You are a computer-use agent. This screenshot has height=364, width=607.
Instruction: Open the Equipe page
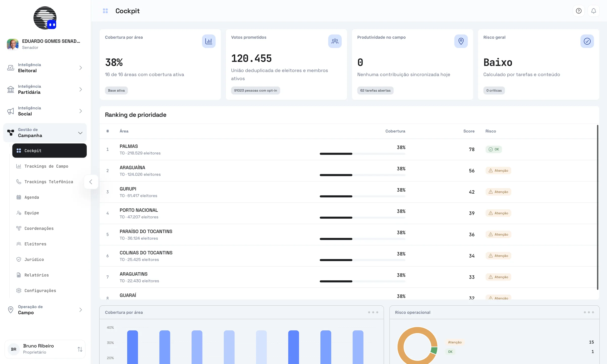point(50,213)
